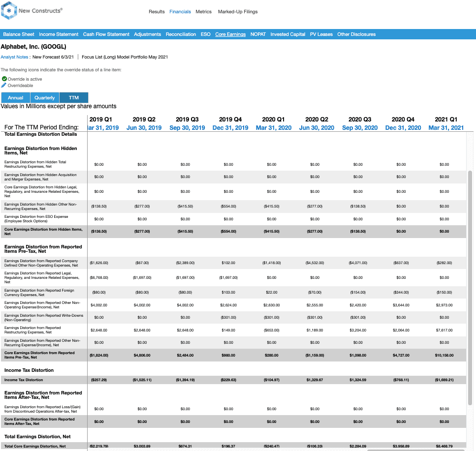The image size is (476, 451).
Task: Open Marked-Up Filings nav item
Action: [x=238, y=11]
